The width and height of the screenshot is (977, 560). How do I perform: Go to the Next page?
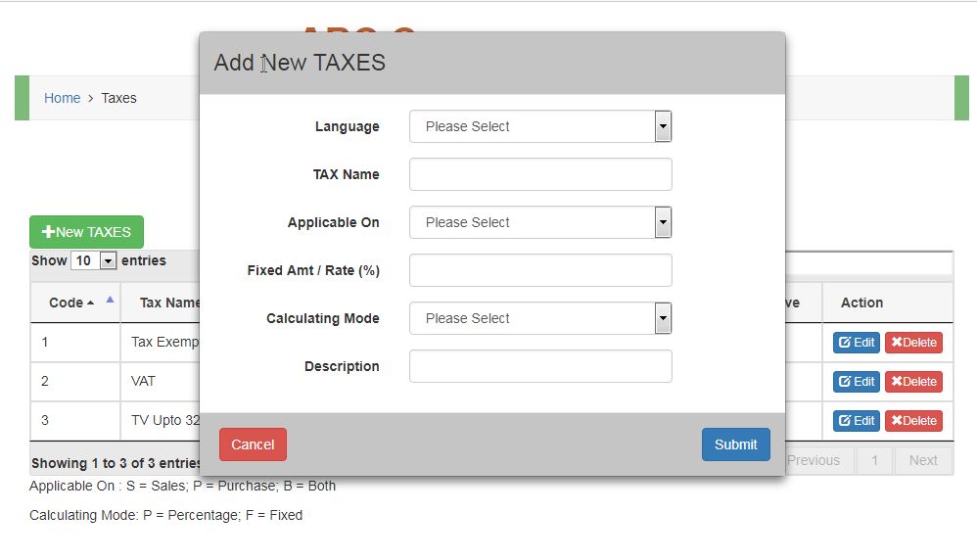click(x=922, y=460)
